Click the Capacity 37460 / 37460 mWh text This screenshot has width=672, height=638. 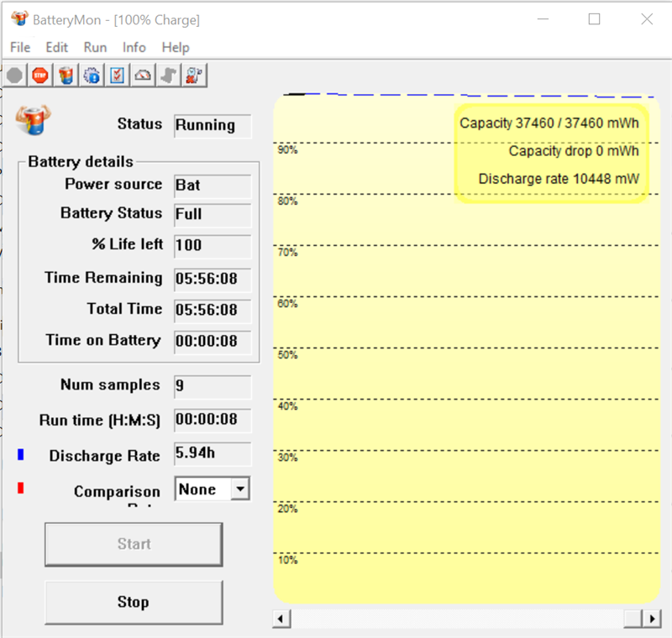point(549,123)
